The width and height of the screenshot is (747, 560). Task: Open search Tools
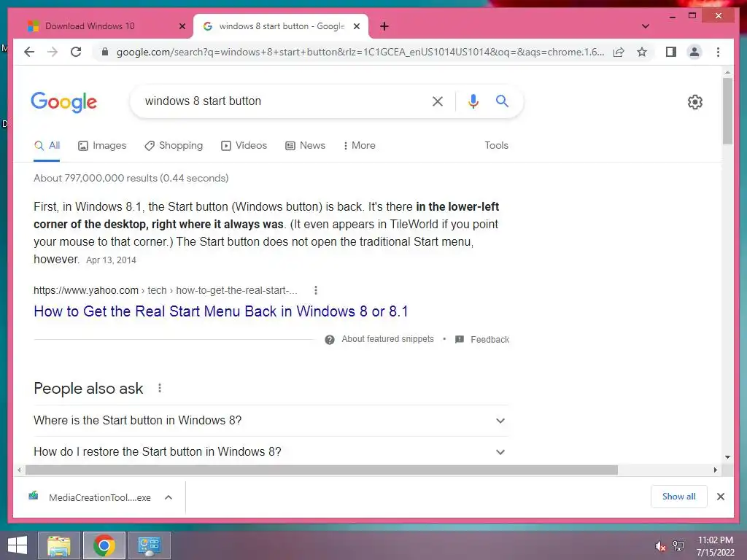[x=496, y=146]
